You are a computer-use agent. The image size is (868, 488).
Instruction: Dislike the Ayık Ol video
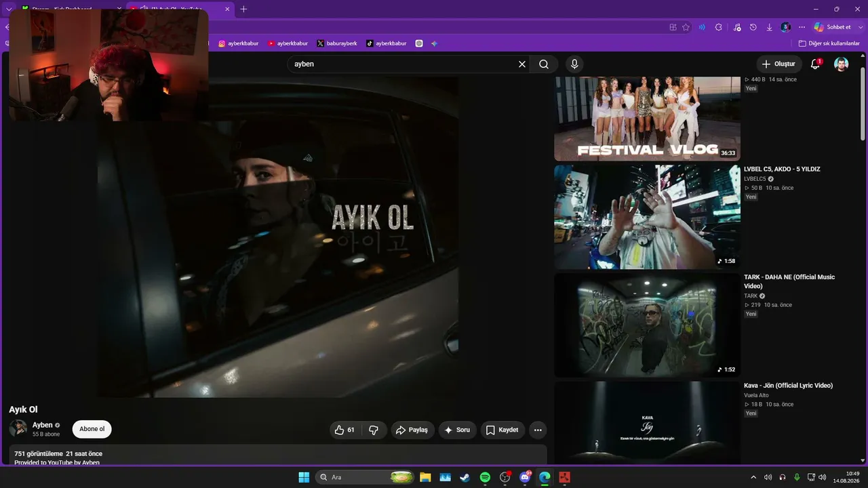374,430
